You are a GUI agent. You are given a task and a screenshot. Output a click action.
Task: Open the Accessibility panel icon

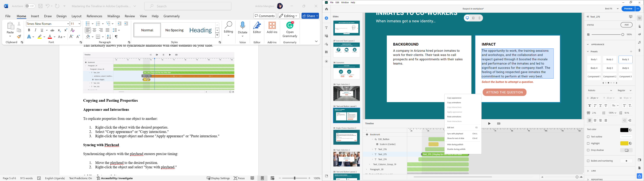(x=639, y=50)
